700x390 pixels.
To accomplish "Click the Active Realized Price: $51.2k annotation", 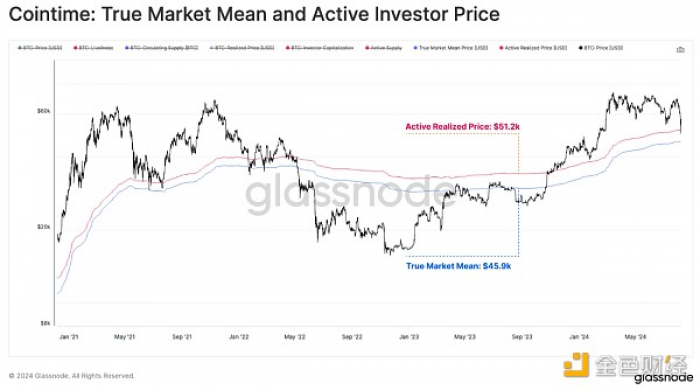I will pyautogui.click(x=462, y=127).
